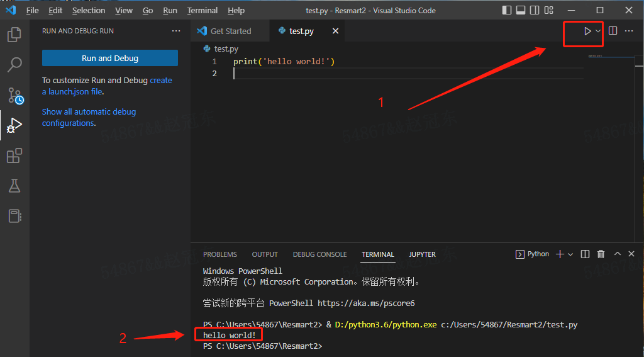Create new terminal with plus icon

[560, 254]
